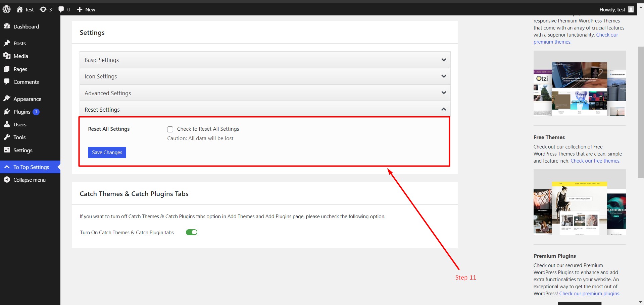The height and width of the screenshot is (305, 644).
Task: Click the Save Changes button
Action: (x=107, y=152)
